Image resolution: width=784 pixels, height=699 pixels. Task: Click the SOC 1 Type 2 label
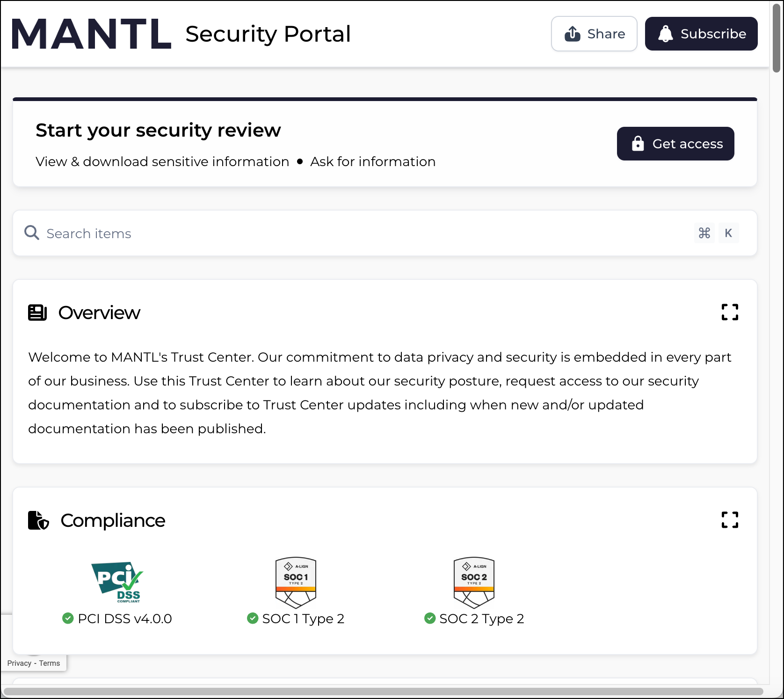pyautogui.click(x=303, y=619)
